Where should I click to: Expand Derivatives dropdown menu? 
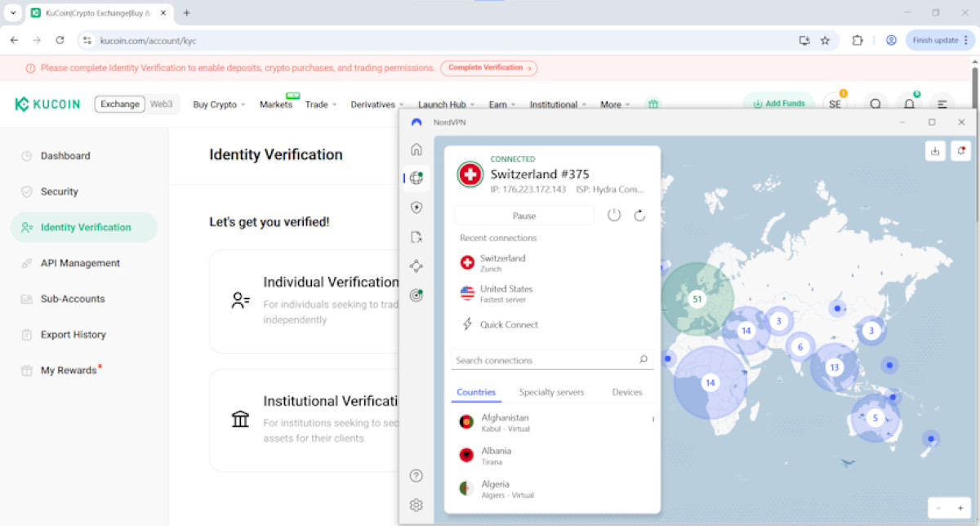377,105
